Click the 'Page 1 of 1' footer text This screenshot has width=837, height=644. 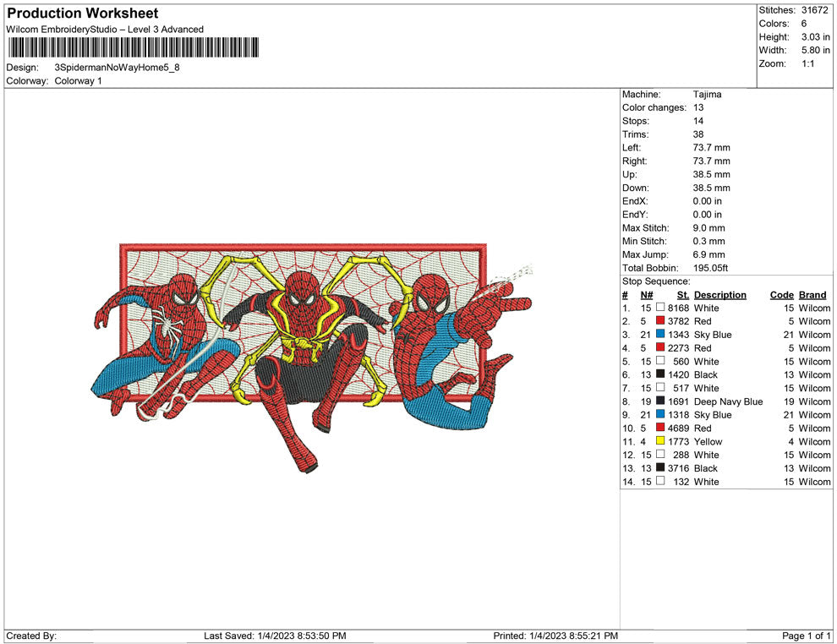806,636
